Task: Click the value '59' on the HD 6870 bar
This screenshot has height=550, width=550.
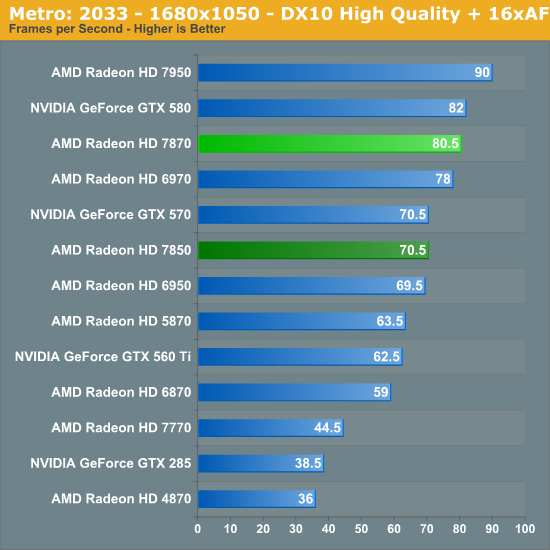Action: click(381, 392)
